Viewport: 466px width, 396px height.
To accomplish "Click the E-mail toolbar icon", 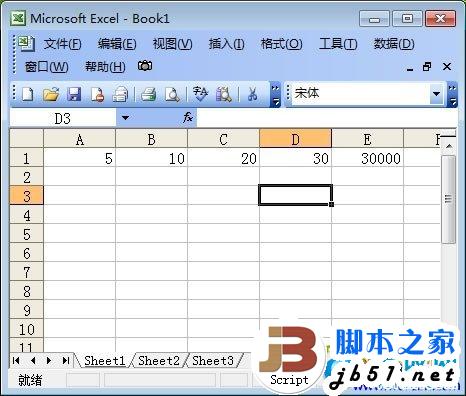I will (120, 94).
